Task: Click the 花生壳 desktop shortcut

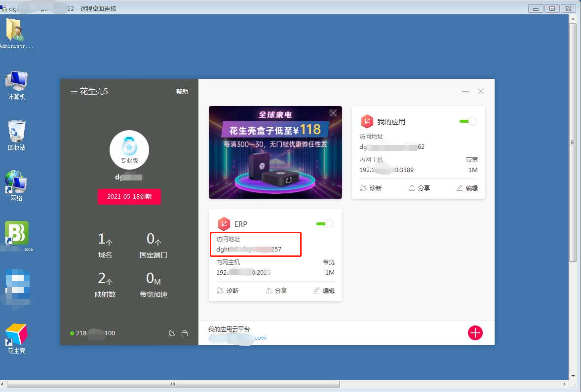Action: click(x=16, y=339)
